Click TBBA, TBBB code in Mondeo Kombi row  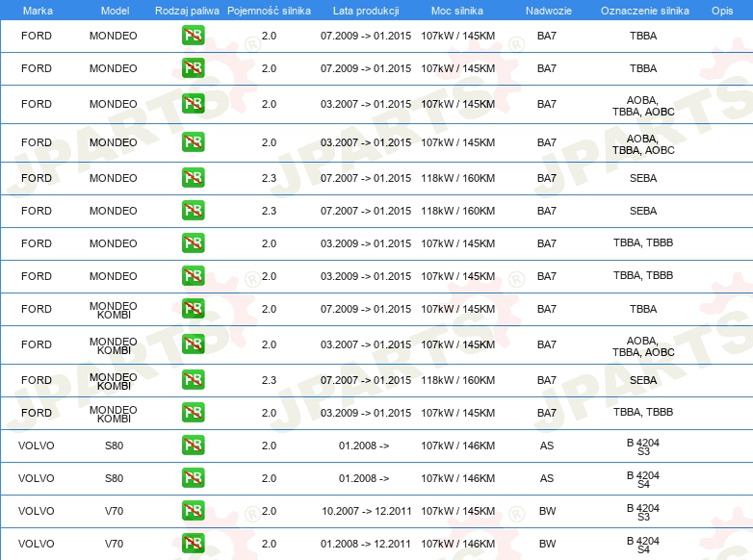pos(643,412)
